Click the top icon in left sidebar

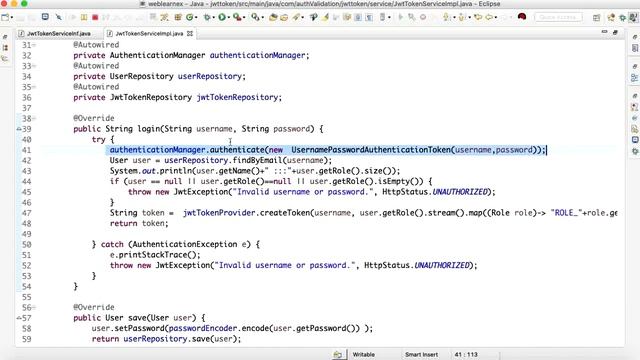tap(5, 37)
